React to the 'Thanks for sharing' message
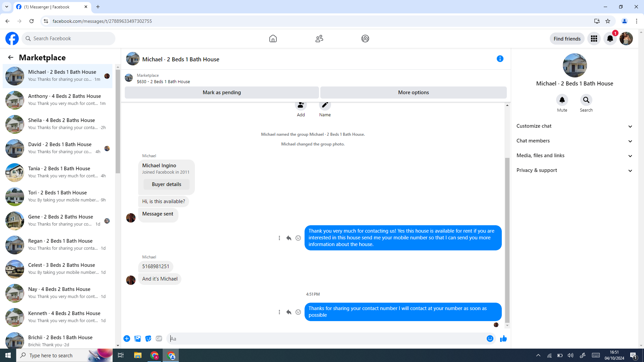The width and height of the screenshot is (644, 362). tap(298, 312)
